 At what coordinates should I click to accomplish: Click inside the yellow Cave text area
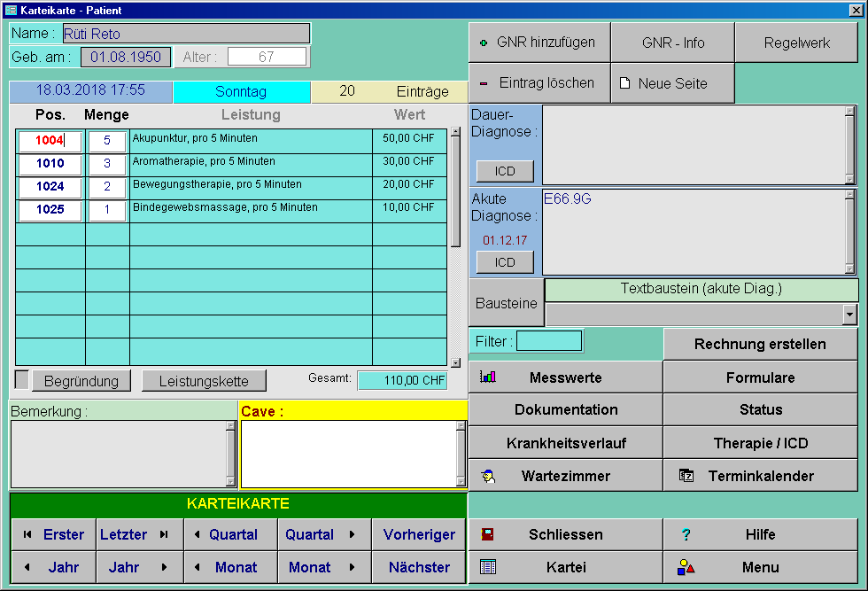pos(348,454)
